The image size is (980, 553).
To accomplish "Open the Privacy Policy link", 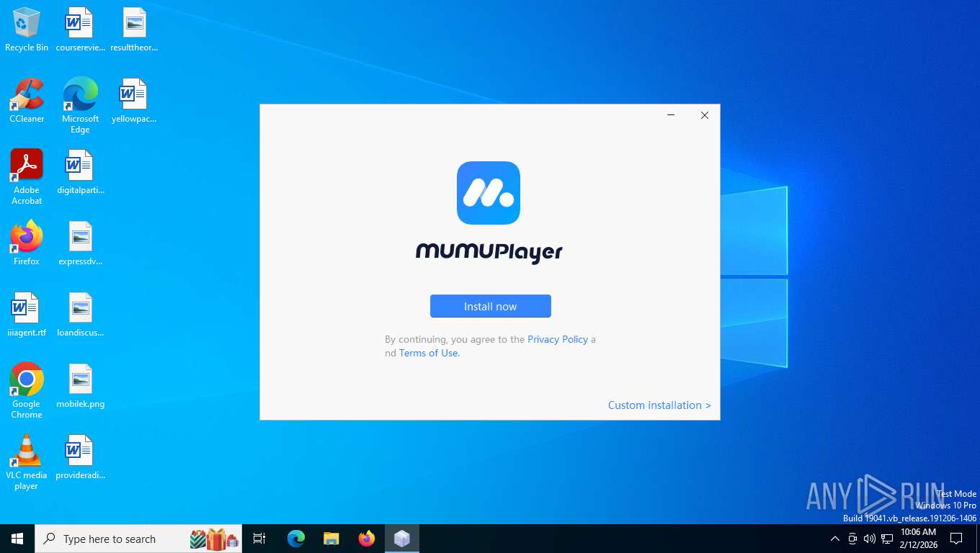I will pyautogui.click(x=558, y=339).
